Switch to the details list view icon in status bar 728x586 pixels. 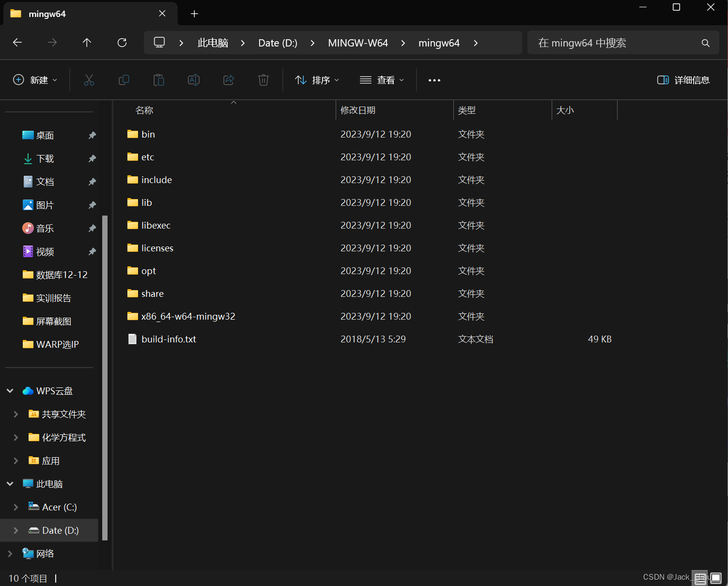(x=700, y=578)
